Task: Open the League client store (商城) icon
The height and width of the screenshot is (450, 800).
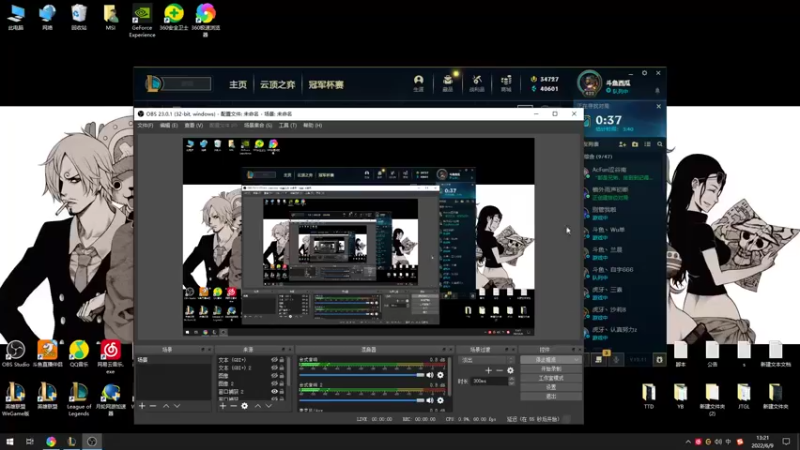Action: tap(506, 83)
